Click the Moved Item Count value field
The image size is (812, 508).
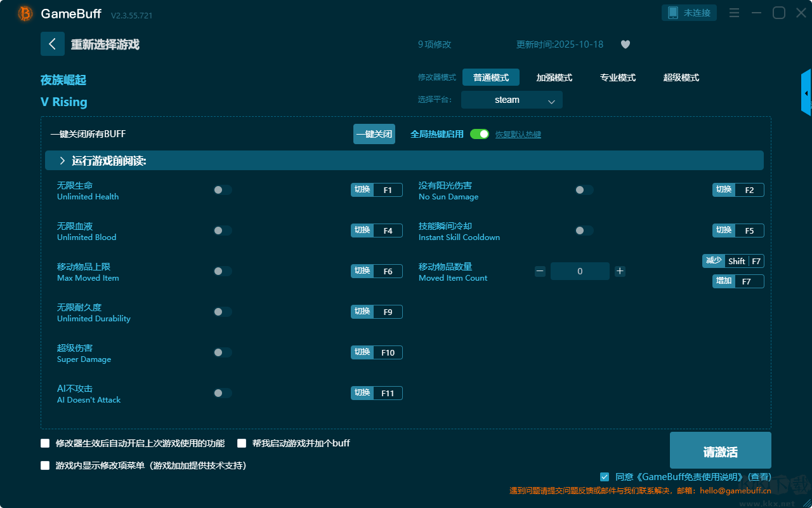click(x=580, y=271)
